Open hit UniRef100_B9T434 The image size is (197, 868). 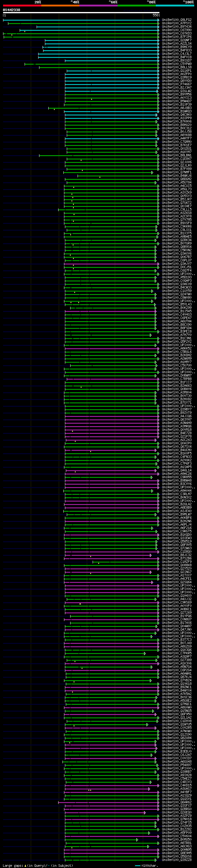[177, 26]
